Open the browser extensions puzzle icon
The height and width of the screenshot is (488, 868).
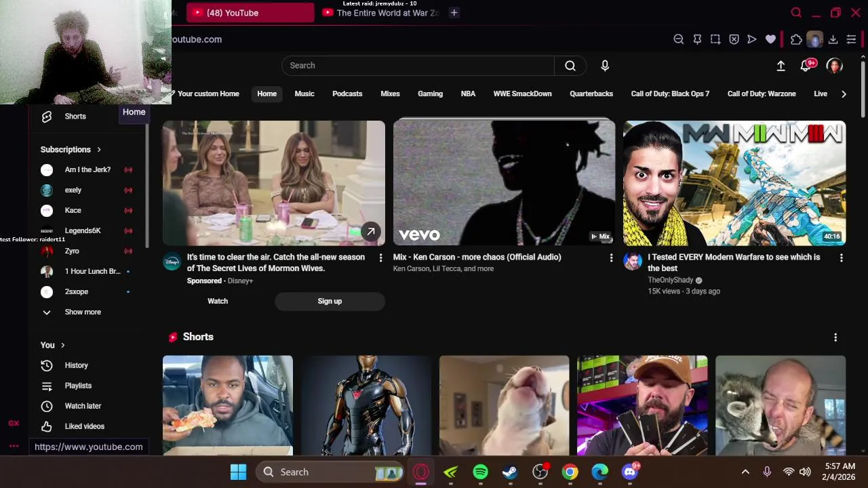[796, 39]
